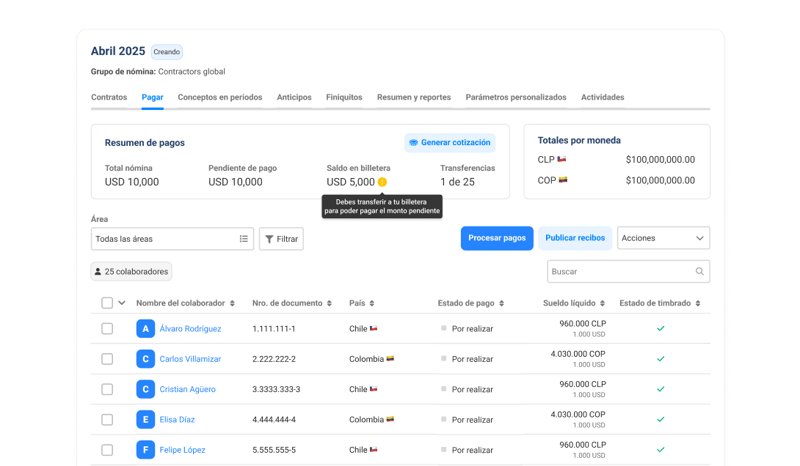Screen dimensions: 800x466
Task: Open the Todas las áreas selector
Action: point(172,239)
